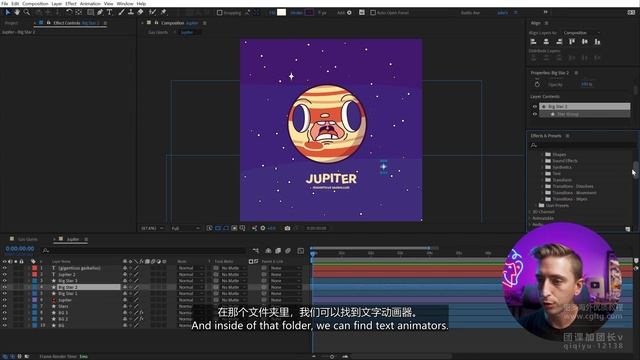Click the Align Bottom icon

(x=597, y=42)
